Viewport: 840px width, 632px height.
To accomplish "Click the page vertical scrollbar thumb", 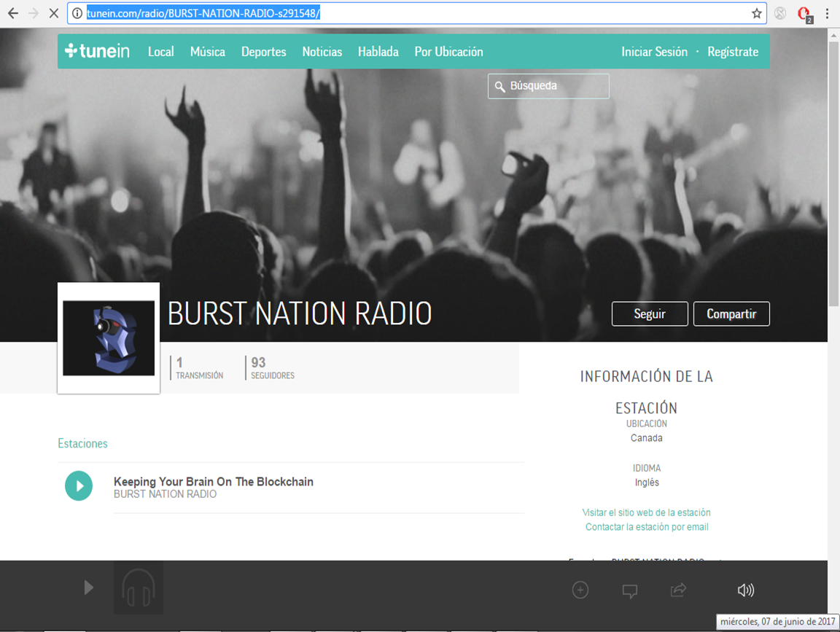I will coord(833,173).
